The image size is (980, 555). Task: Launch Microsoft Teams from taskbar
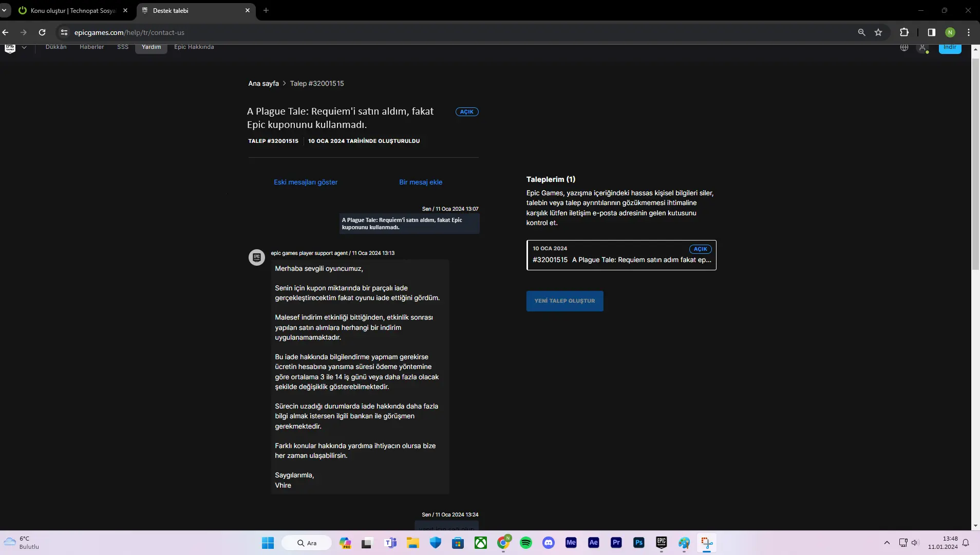coord(390,543)
